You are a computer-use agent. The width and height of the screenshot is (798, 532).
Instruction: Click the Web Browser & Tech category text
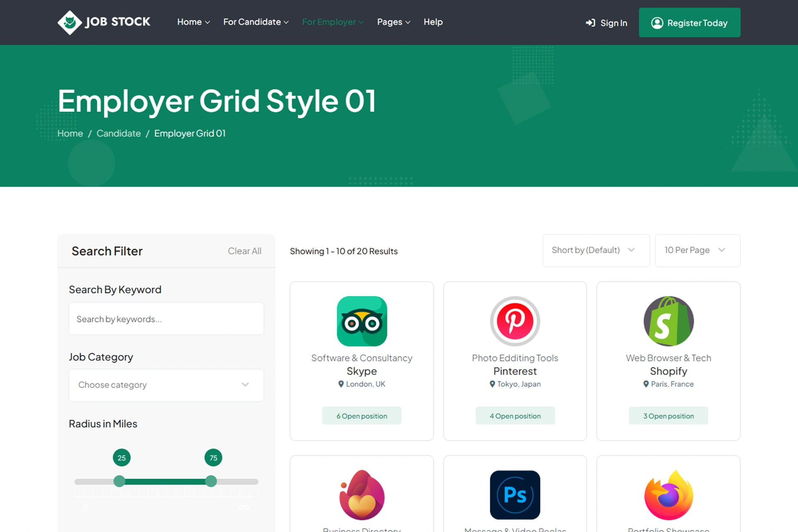pyautogui.click(x=668, y=358)
